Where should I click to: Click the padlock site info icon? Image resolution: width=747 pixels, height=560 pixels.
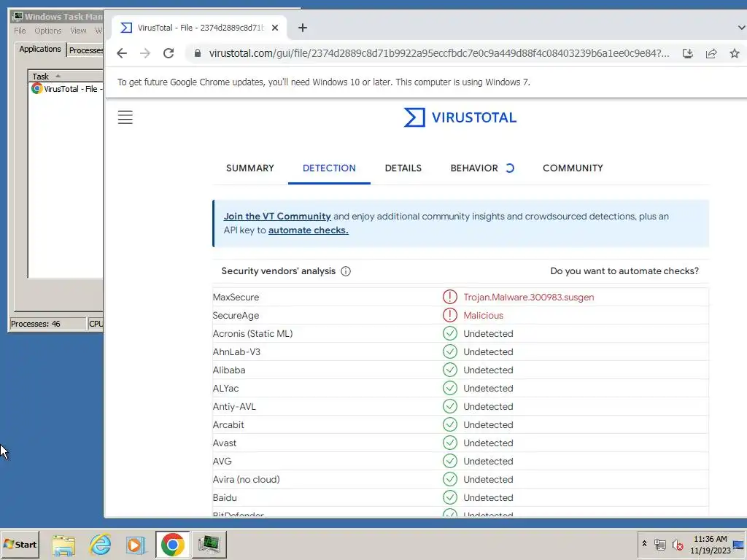pos(197,53)
